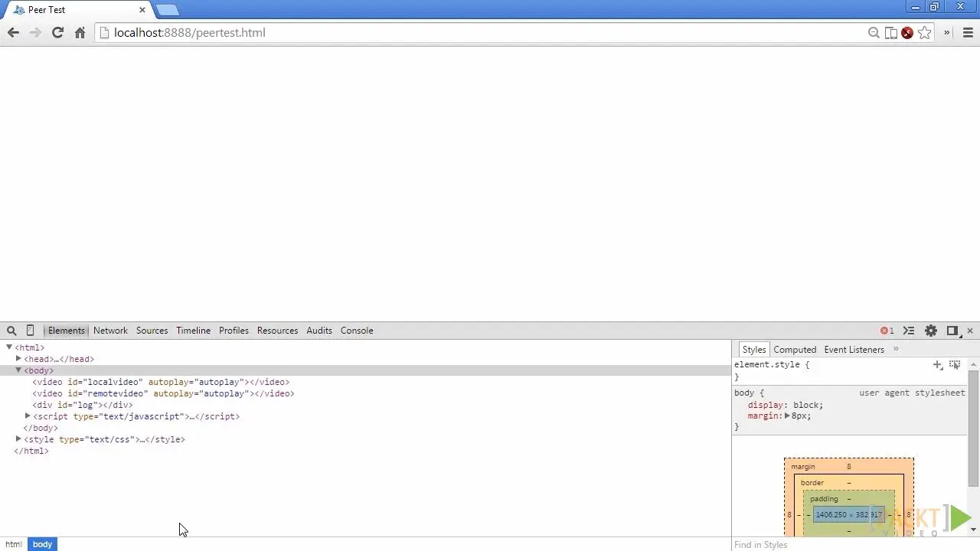
Task: Open the Event Listeners sidebar tab
Action: tap(854, 350)
